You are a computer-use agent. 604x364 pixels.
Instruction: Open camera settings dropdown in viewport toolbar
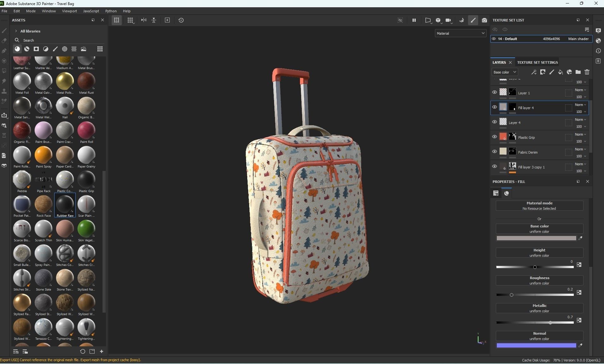pyautogui.click(x=449, y=21)
